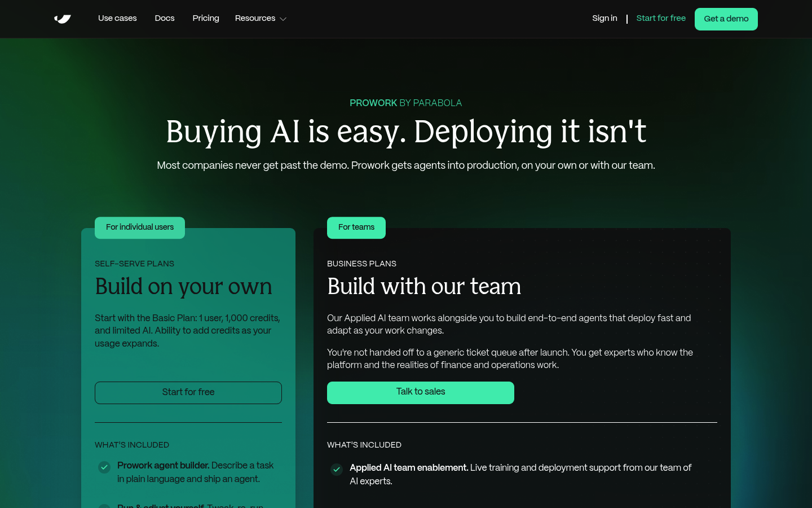Click the 'Build with our team' heading

424,287
